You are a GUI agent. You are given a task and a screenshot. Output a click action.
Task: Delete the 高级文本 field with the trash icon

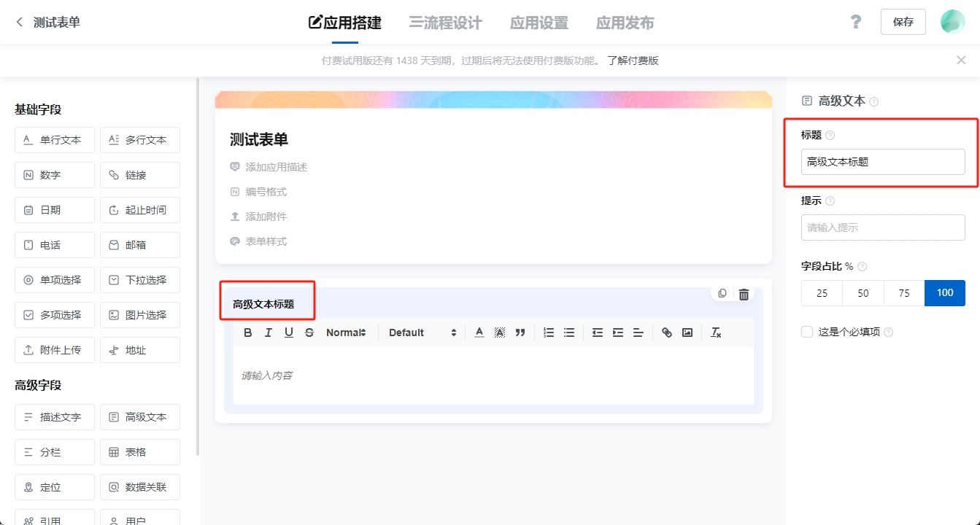(x=744, y=293)
